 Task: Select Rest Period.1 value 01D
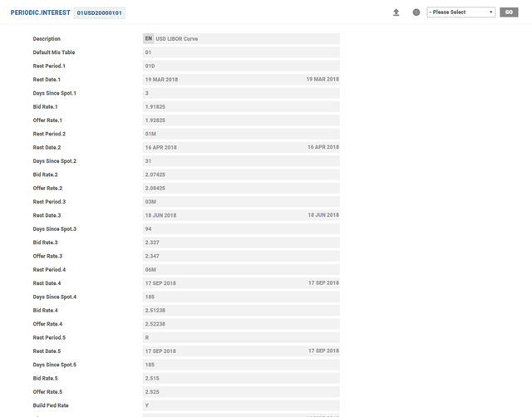pos(241,66)
